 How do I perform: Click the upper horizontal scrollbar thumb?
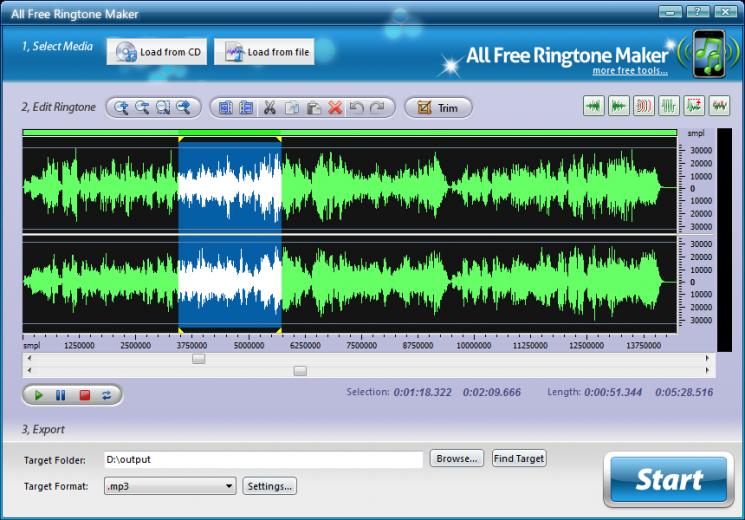[x=199, y=358]
